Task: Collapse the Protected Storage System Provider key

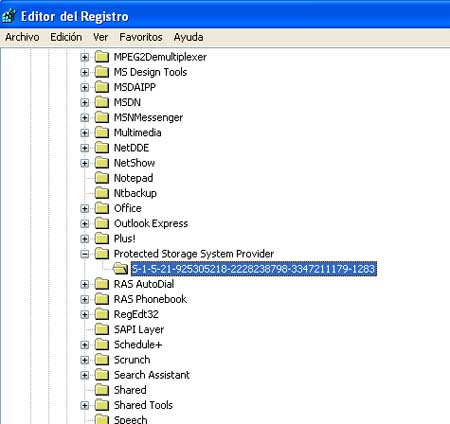Action: [85, 254]
